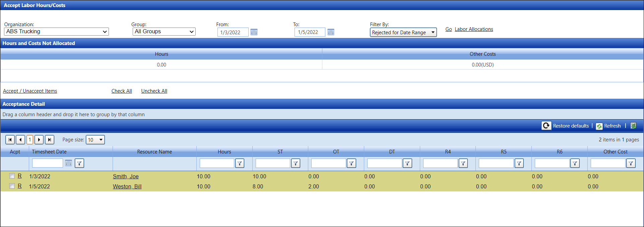The width and height of the screenshot is (644, 227).
Task: Click the Check All link
Action: [x=122, y=91]
